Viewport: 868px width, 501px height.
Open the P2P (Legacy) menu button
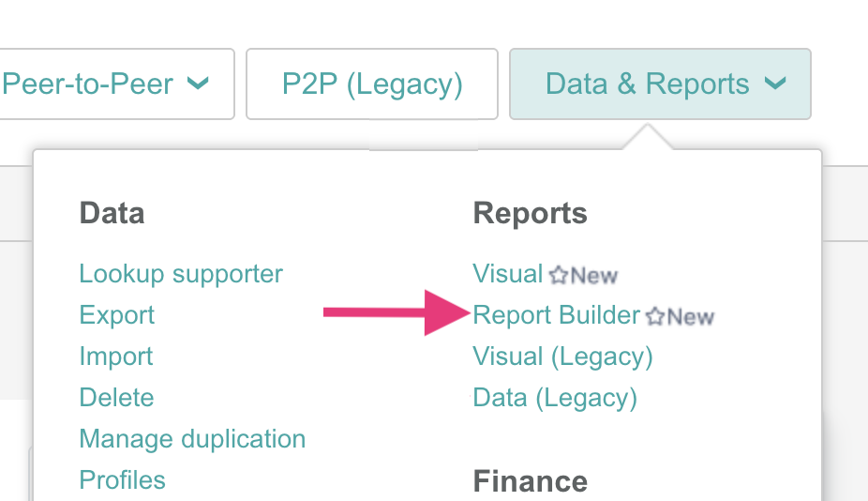click(x=372, y=84)
